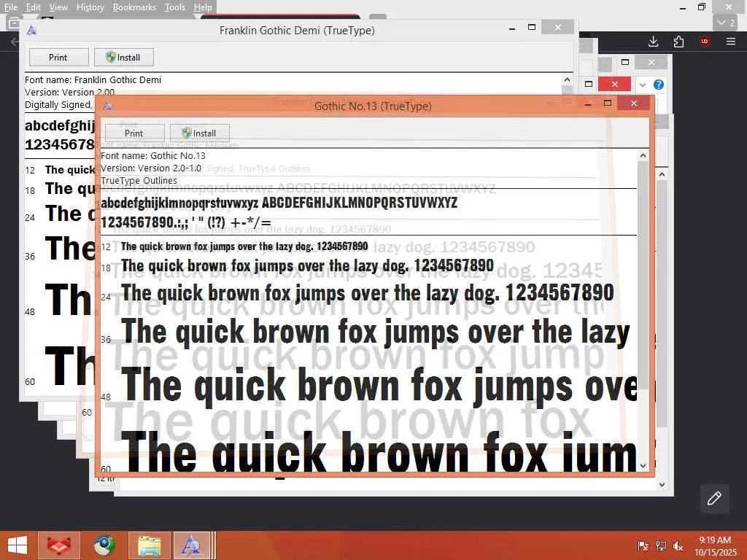Open the View menu
Viewport: 747px width, 560px height.
(58, 7)
